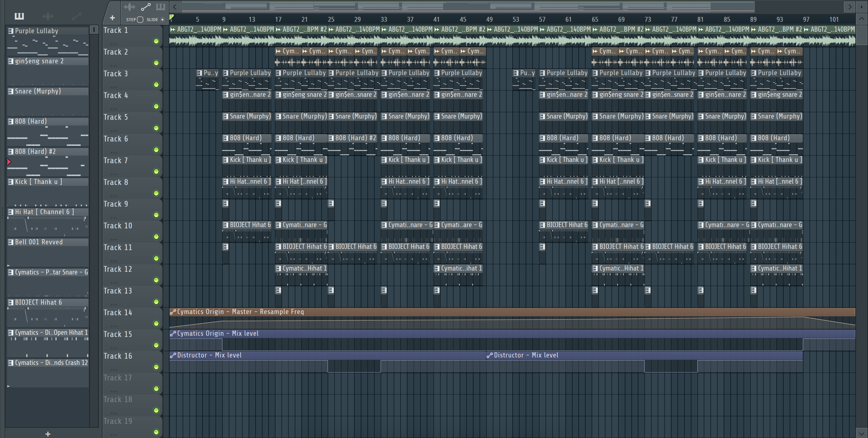Select the Purple Lullaby pattern in picker
This screenshot has width=868, height=438.
[36, 31]
